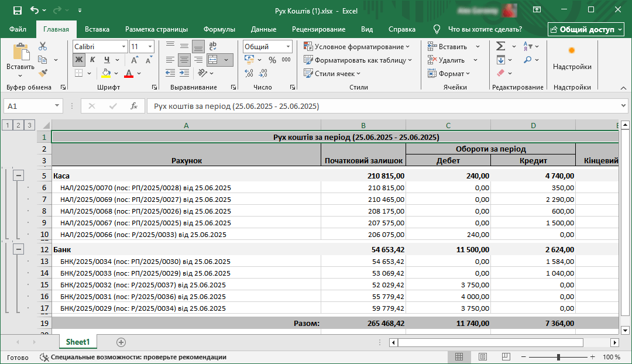Show outline level 3
632x364 pixels.
[x=29, y=125]
